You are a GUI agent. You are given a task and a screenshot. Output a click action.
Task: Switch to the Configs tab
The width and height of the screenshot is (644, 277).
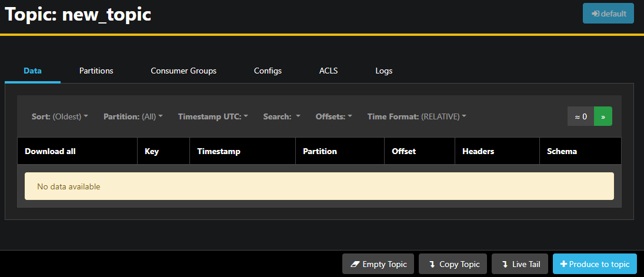268,71
